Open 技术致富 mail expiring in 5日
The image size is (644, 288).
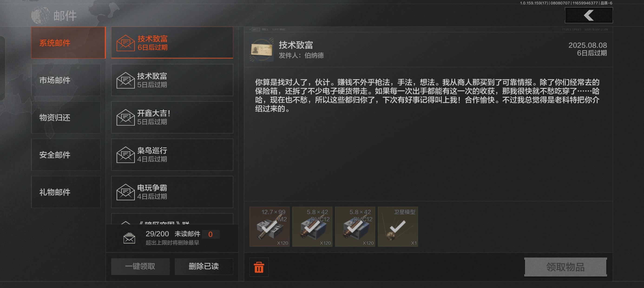[172, 80]
